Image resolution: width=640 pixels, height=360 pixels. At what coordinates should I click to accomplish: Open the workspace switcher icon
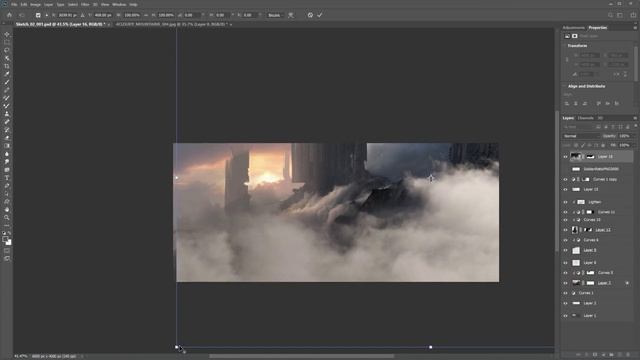click(620, 15)
